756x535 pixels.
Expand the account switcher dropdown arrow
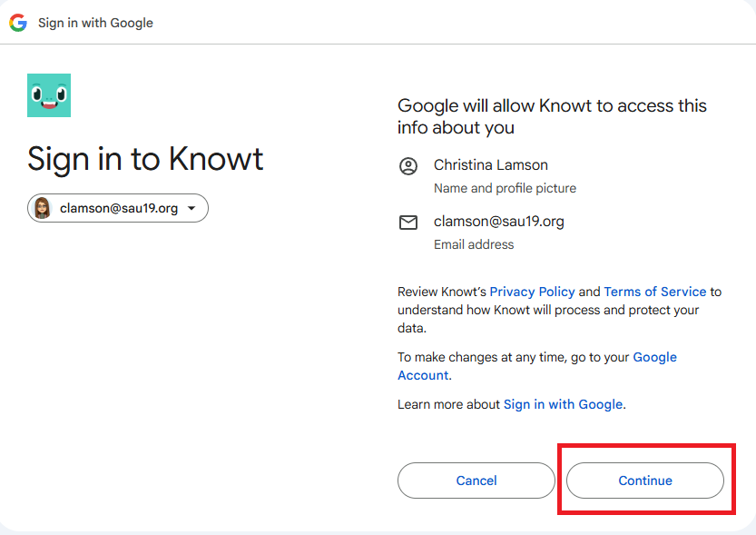point(191,209)
